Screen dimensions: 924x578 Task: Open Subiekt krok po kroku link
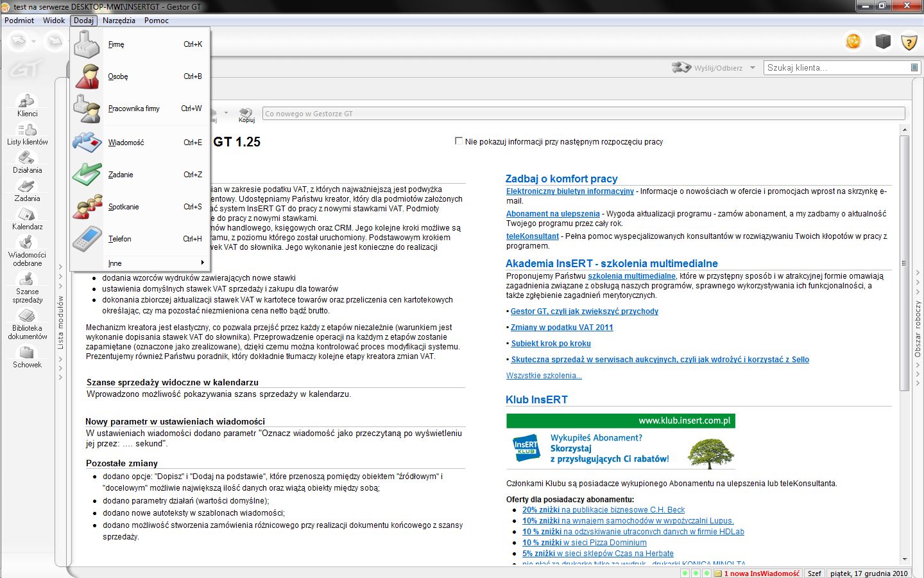551,344
